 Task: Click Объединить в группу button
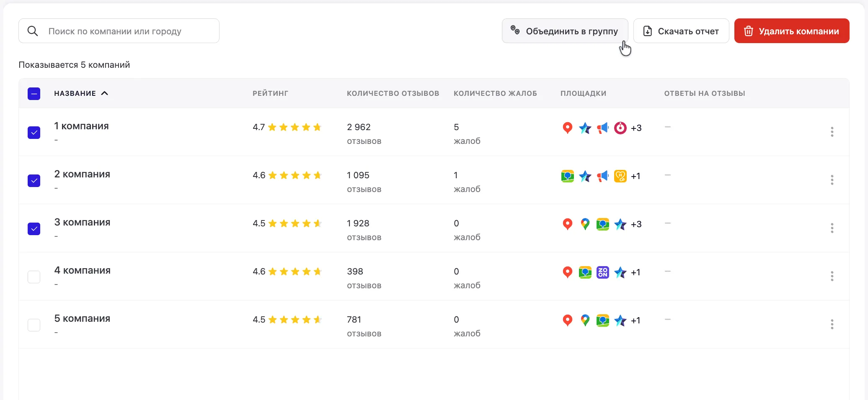[565, 31]
